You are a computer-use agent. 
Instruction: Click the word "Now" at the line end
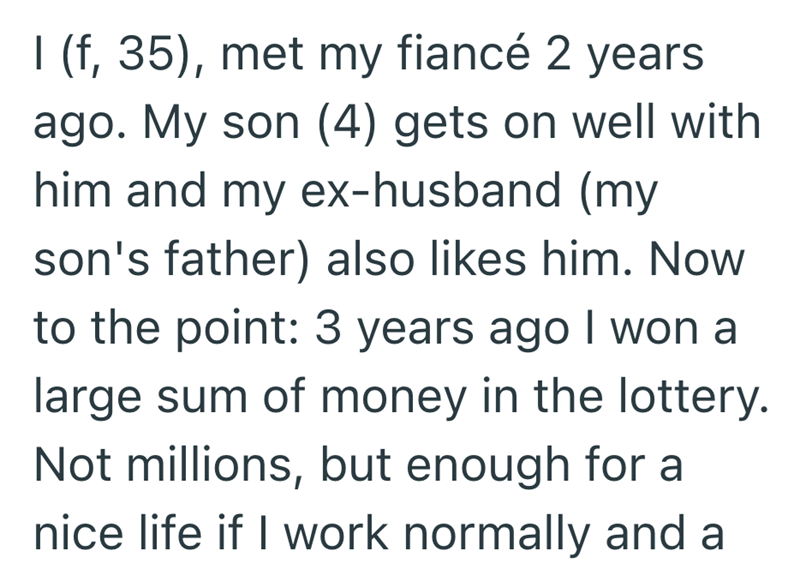[699, 261]
